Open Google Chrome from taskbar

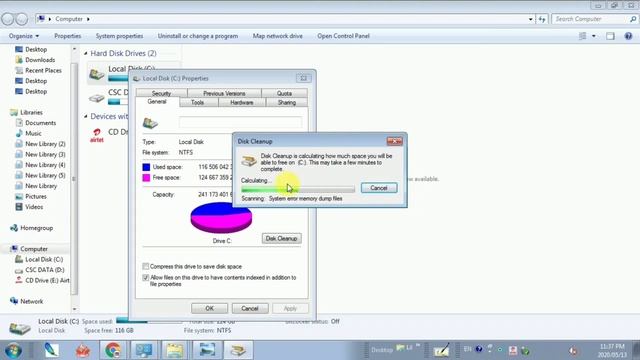pyautogui.click(x=113, y=350)
